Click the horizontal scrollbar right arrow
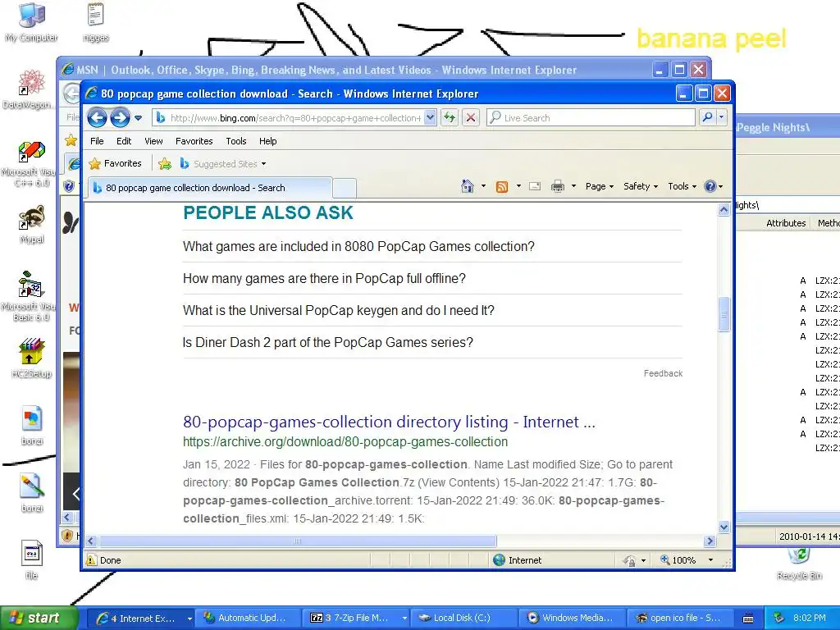Image resolution: width=840 pixels, height=630 pixels. coord(710,541)
